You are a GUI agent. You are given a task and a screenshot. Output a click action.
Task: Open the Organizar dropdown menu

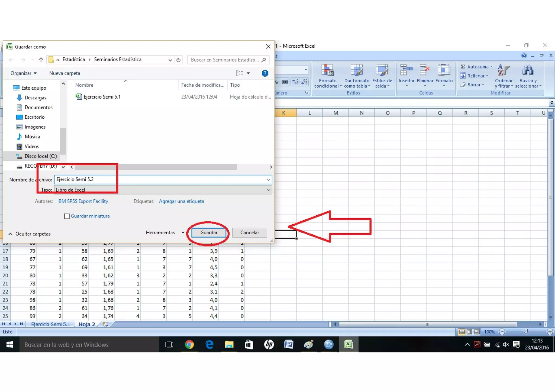[x=24, y=73]
